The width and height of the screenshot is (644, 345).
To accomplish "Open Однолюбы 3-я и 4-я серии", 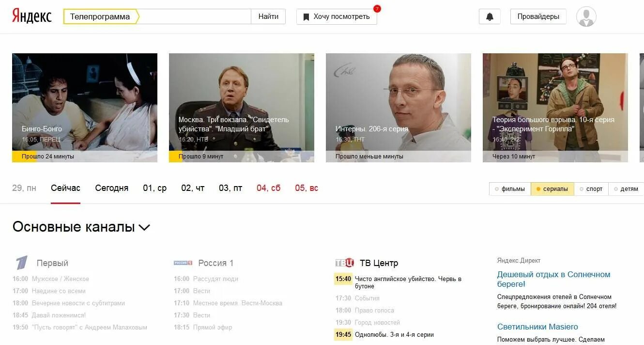I will [x=394, y=334].
